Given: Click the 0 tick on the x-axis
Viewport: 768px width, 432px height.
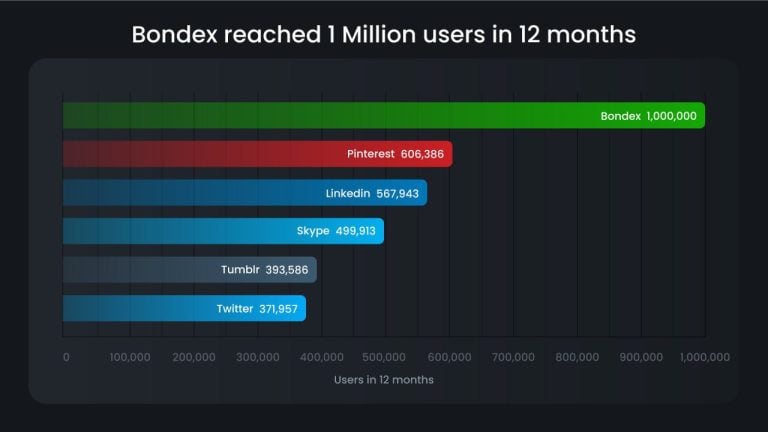Looking at the screenshot, I should (x=66, y=357).
